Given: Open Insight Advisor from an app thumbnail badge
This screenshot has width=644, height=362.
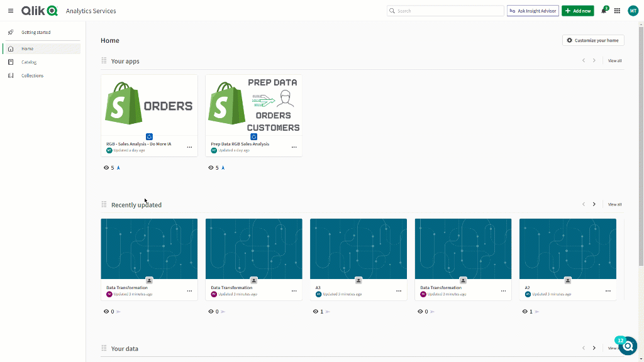Looking at the screenshot, I should [149, 136].
